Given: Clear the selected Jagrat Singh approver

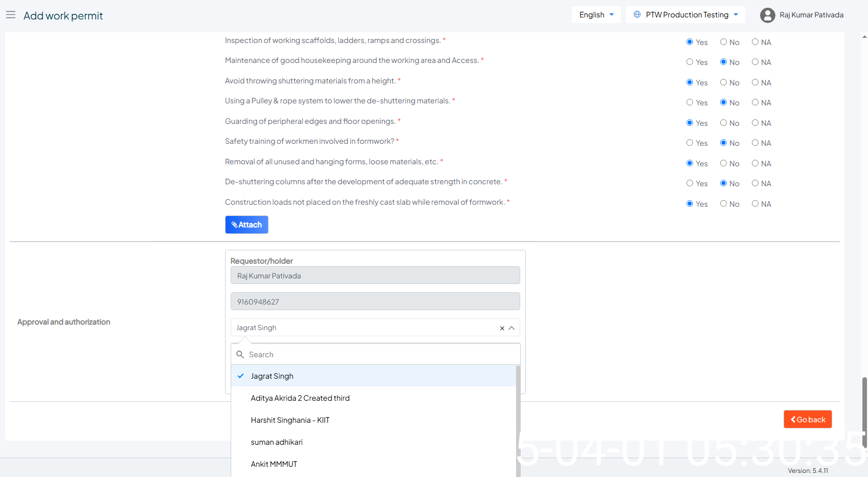Looking at the screenshot, I should (x=502, y=328).
